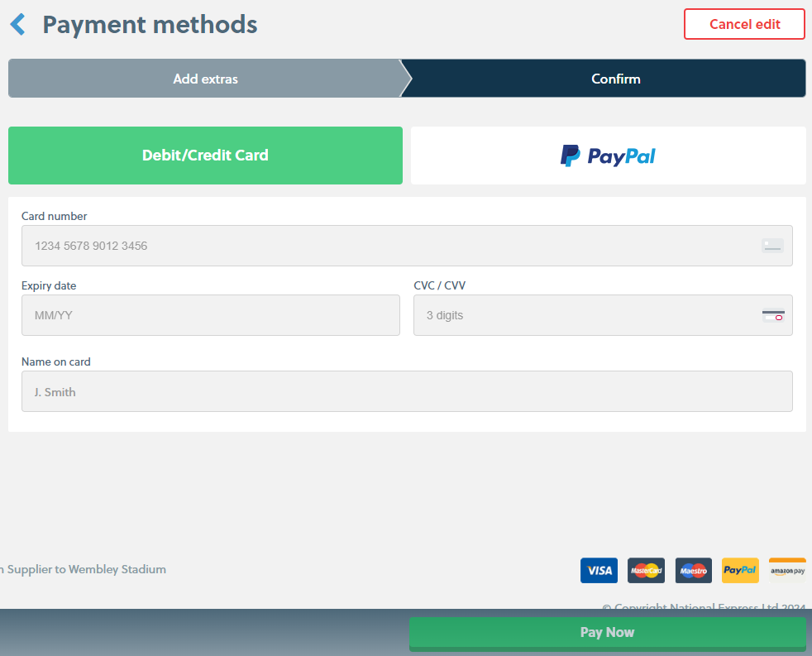Click the Visa logo in footer
The width and height of the screenshot is (812, 656).
coord(599,570)
